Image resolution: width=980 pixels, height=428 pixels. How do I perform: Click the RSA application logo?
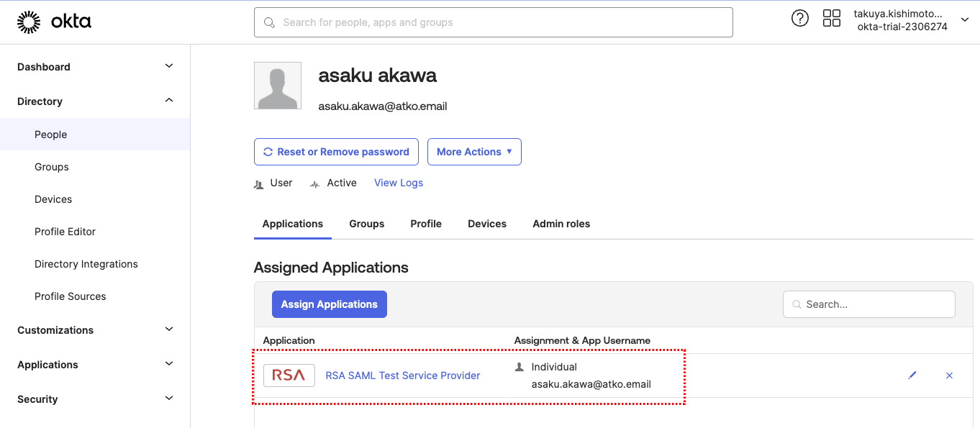coord(289,375)
